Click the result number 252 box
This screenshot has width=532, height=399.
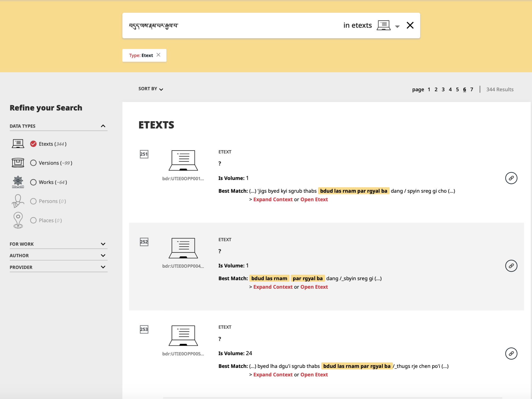(x=144, y=242)
